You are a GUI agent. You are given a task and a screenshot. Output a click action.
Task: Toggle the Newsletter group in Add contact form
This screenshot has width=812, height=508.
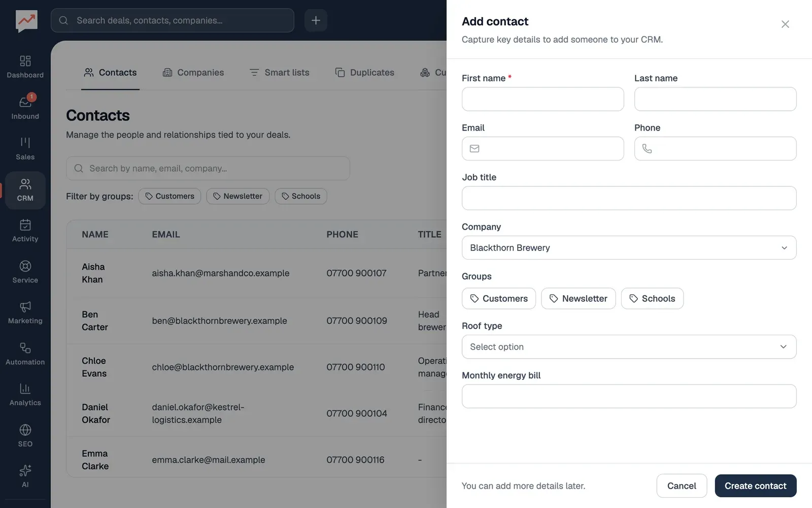click(x=579, y=299)
